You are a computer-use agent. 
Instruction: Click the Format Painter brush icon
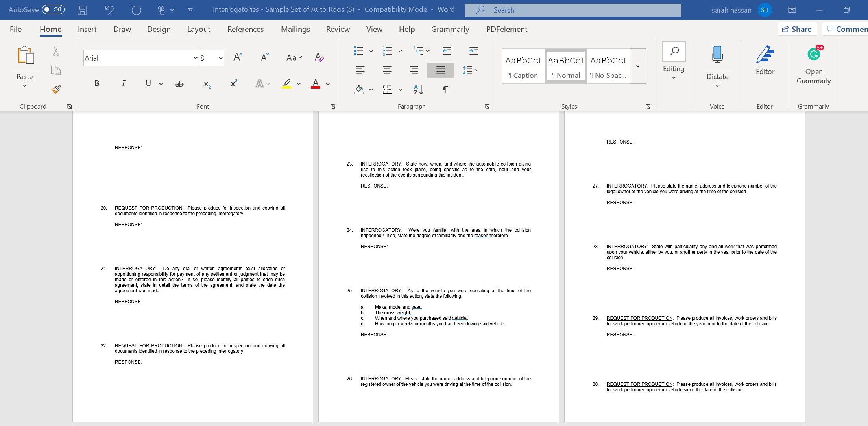coord(56,89)
